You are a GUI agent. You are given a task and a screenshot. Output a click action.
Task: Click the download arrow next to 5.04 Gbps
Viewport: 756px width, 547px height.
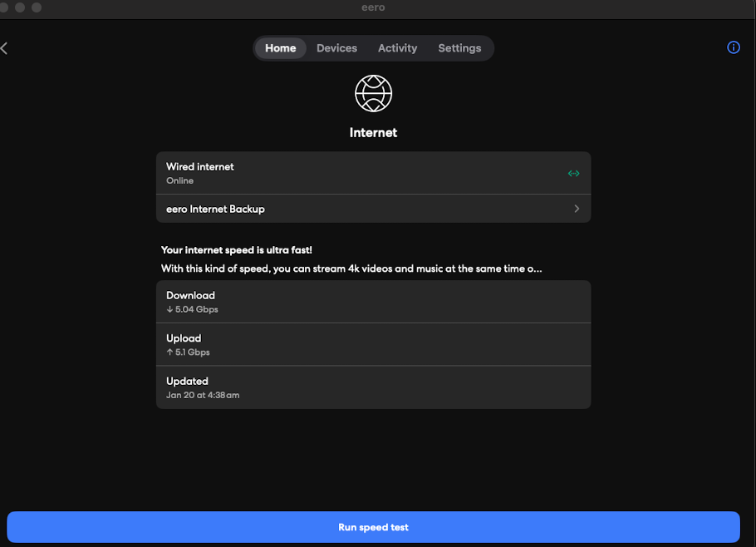pos(169,309)
